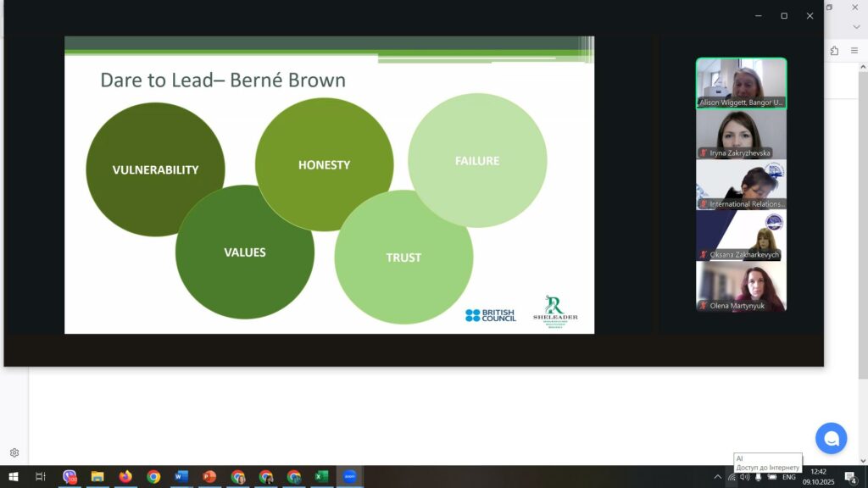This screenshot has height=488, width=868.
Task: Open the Zoom app in the taskbar
Action: pos(349,476)
